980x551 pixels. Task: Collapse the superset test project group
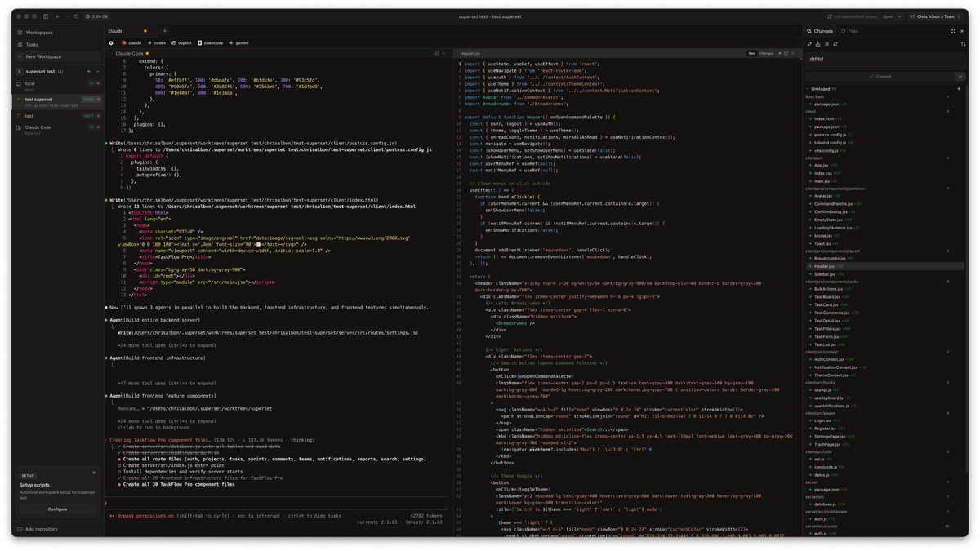tap(97, 72)
